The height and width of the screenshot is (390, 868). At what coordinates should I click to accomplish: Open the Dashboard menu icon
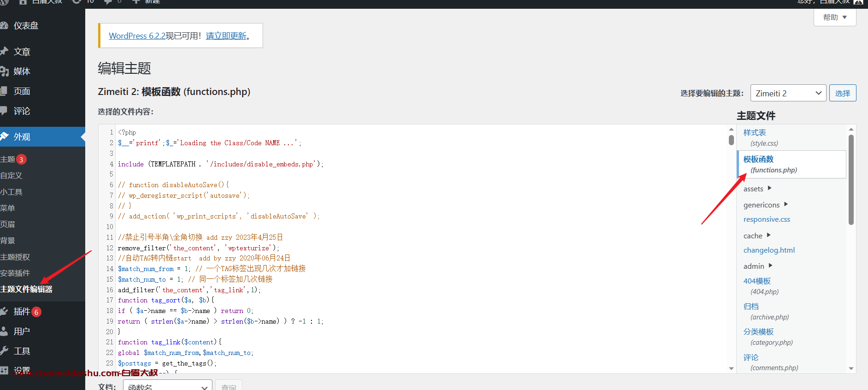pos(4,25)
